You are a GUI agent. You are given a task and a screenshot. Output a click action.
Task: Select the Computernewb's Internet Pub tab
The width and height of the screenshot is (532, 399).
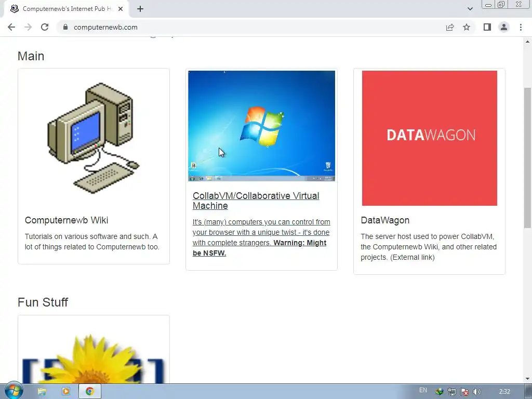tap(66, 9)
